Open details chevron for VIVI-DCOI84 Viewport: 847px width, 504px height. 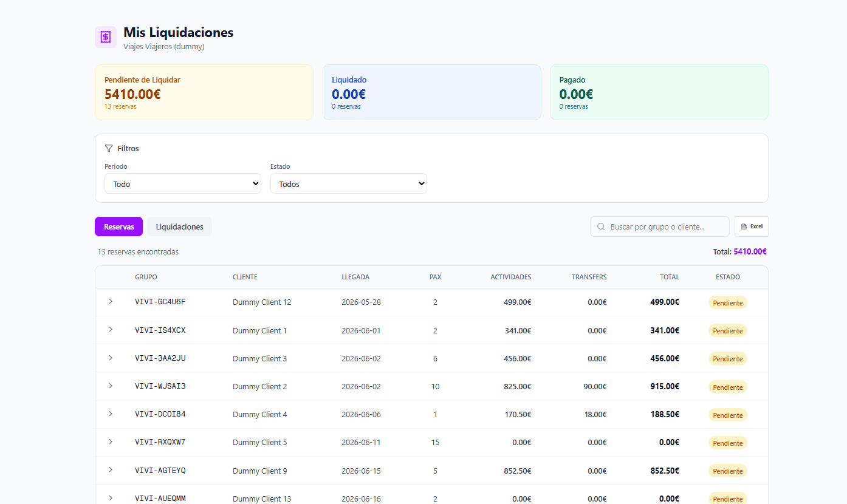(x=111, y=414)
